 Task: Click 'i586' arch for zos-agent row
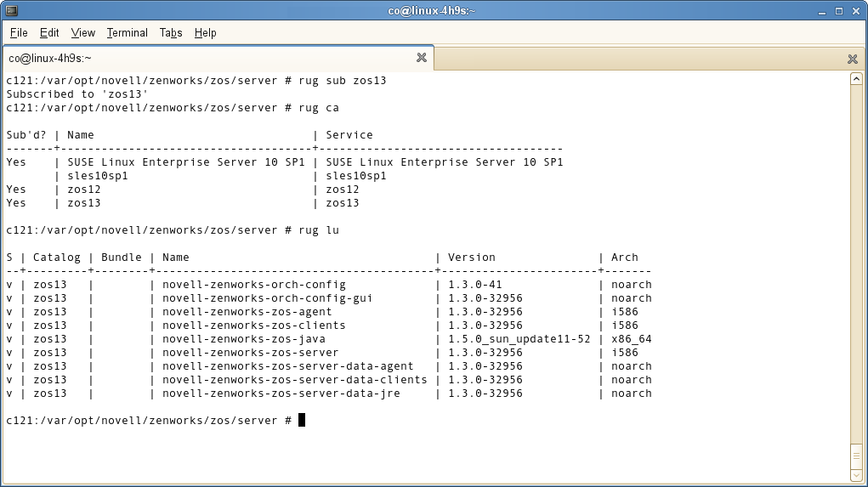[x=624, y=312]
